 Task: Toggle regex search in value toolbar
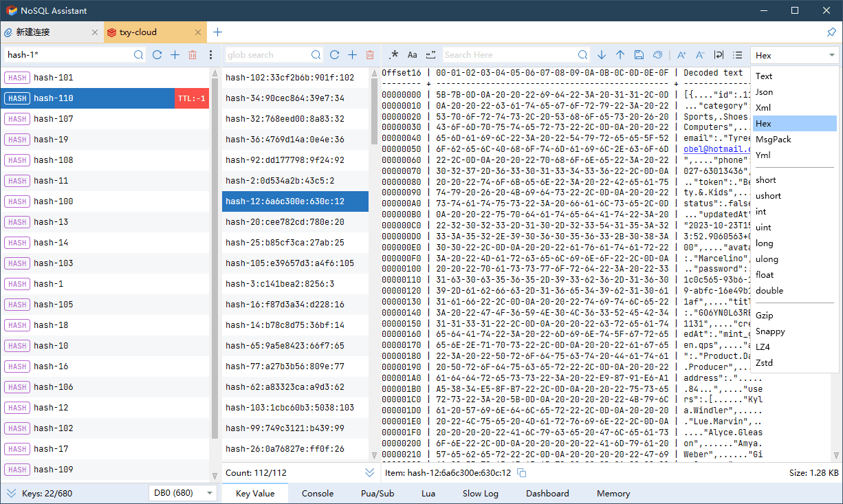[393, 55]
